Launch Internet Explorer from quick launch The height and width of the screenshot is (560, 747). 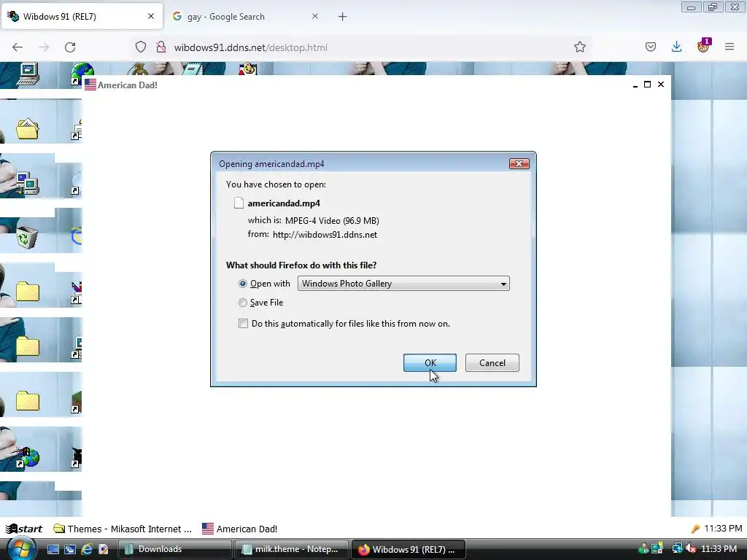[x=86, y=549]
